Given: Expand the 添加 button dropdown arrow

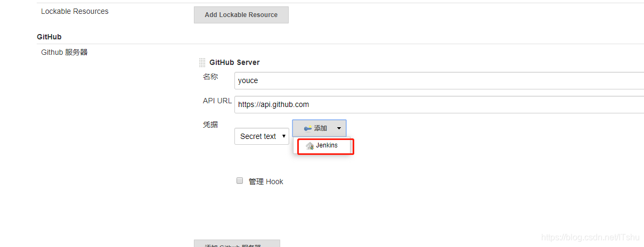Looking at the screenshot, I should point(339,128).
